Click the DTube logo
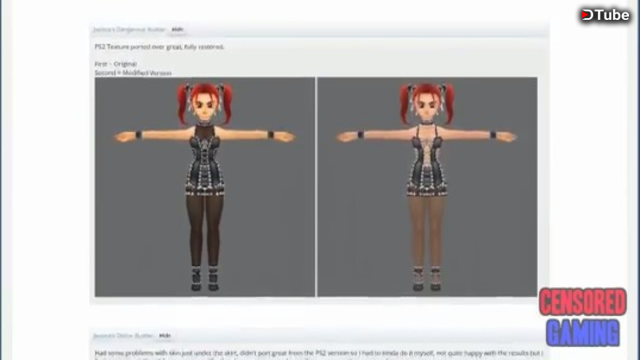 coord(605,15)
